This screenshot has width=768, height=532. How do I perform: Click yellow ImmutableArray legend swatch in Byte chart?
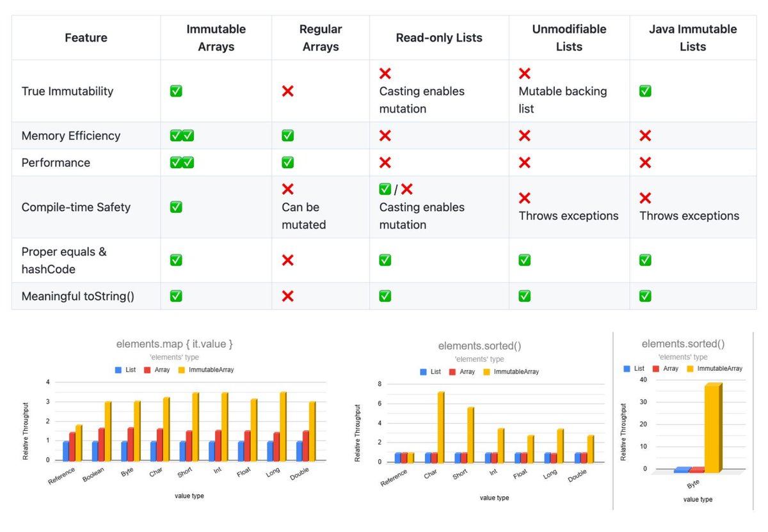(690, 368)
